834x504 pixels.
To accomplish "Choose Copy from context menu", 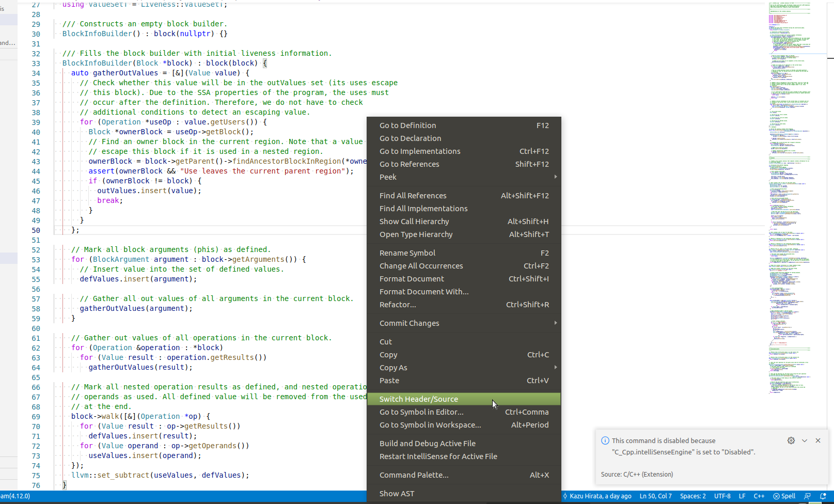I will click(x=464, y=355).
